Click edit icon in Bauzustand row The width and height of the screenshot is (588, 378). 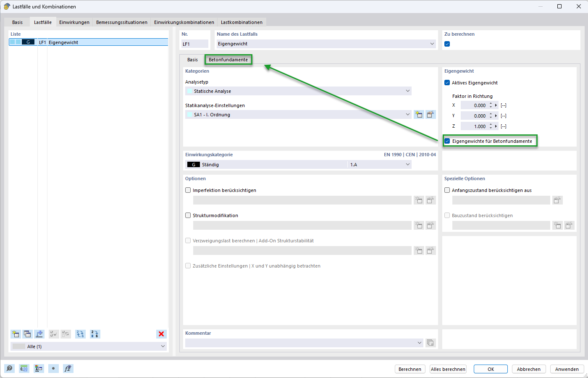click(x=569, y=225)
